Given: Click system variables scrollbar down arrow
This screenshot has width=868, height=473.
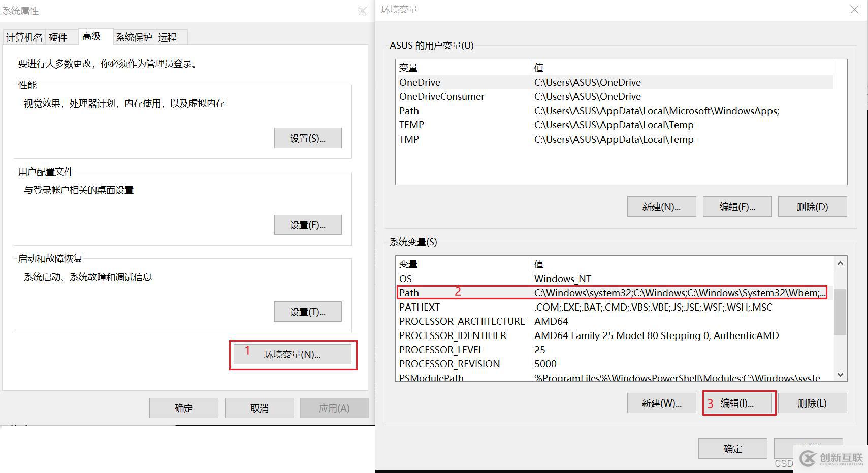Looking at the screenshot, I should tap(840, 374).
